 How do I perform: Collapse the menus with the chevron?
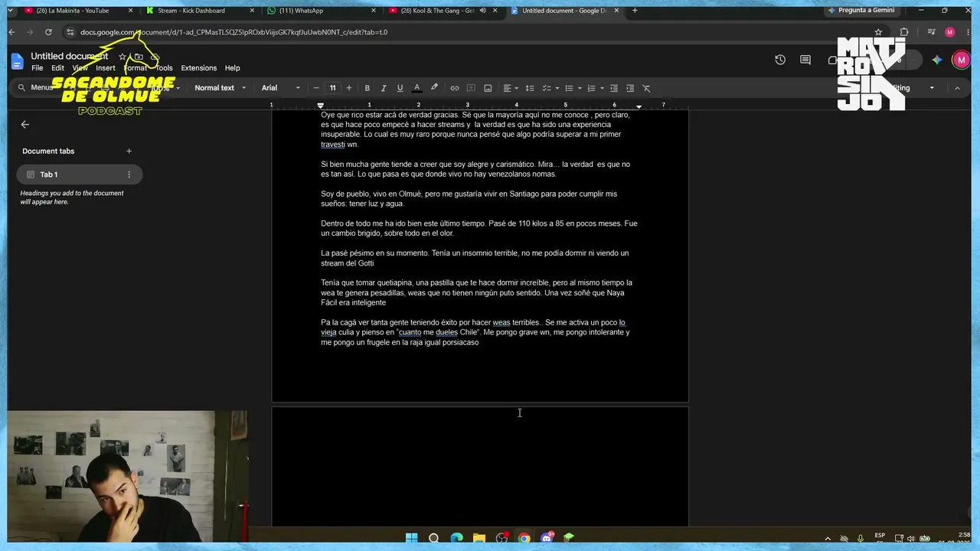[957, 88]
